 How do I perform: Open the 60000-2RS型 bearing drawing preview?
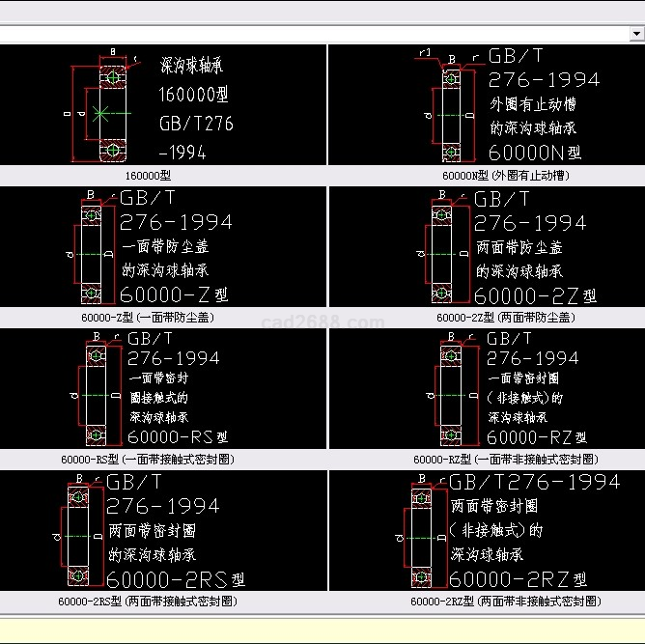tap(162, 531)
